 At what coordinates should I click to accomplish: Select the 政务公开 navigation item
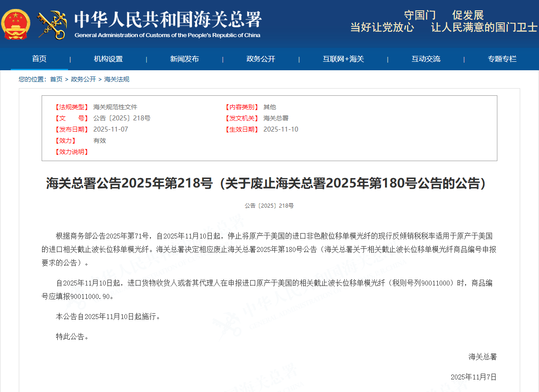click(x=261, y=59)
